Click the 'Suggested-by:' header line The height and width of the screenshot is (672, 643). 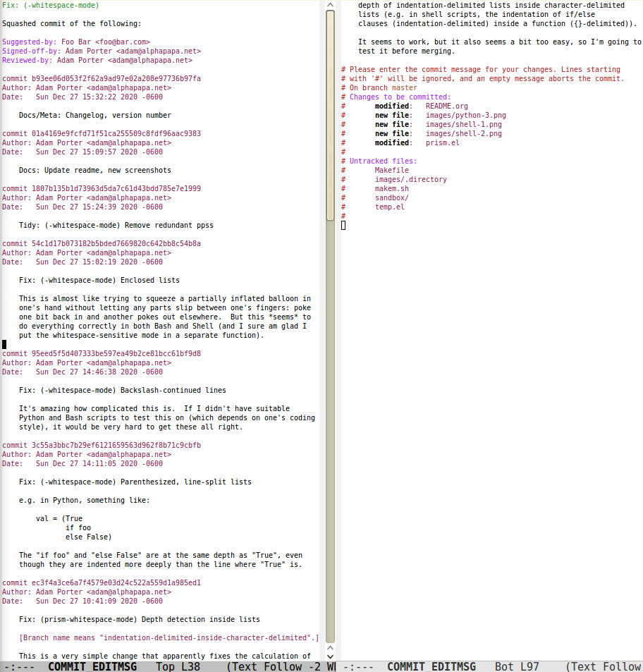click(x=76, y=42)
